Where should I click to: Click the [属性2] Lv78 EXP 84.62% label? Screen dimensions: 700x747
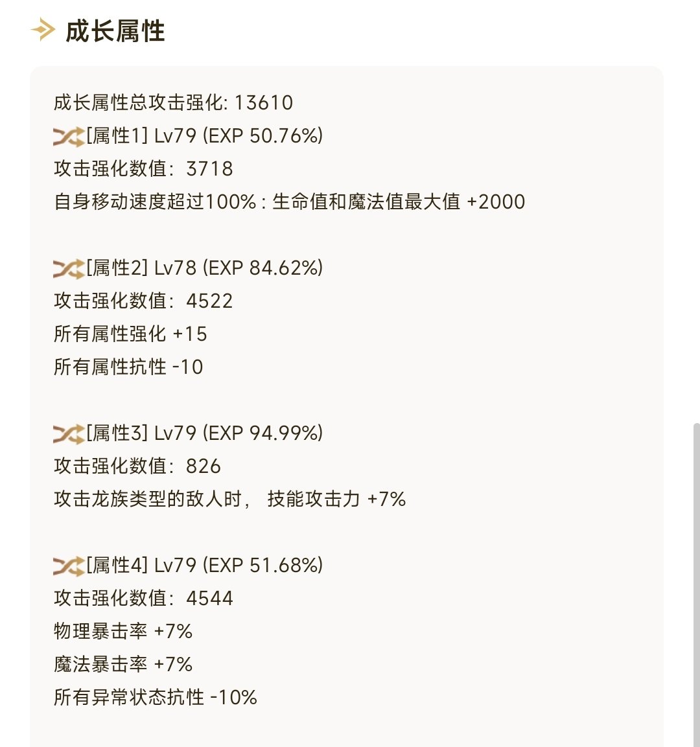(204, 268)
